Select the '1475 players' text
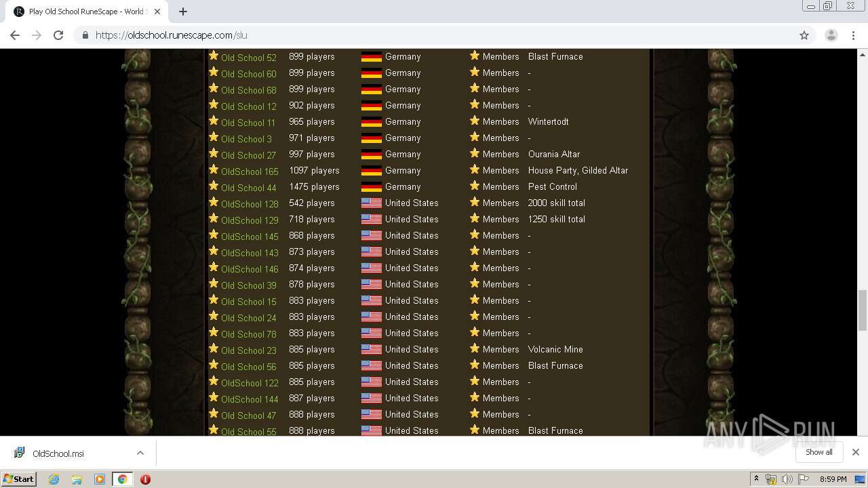Image resolution: width=868 pixels, height=488 pixels. (x=314, y=186)
